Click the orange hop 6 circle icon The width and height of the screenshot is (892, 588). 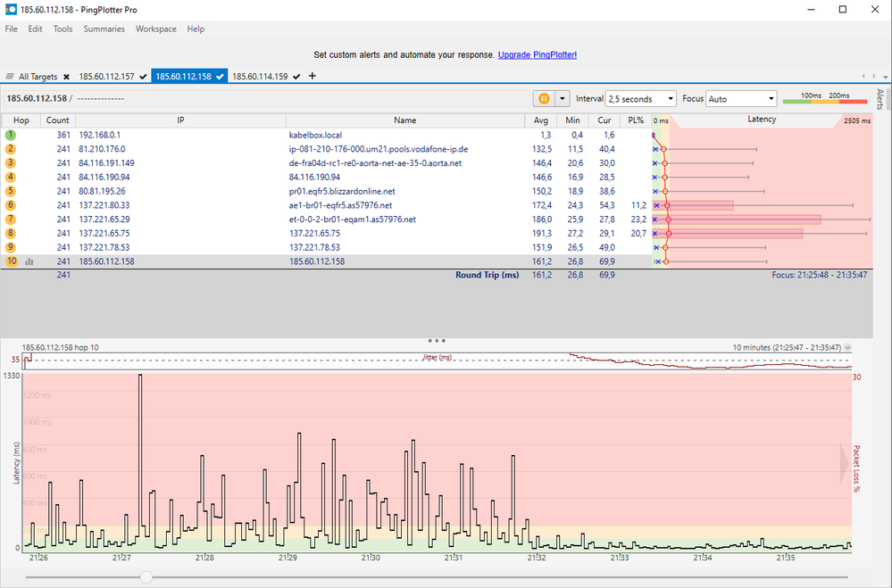pos(11,205)
